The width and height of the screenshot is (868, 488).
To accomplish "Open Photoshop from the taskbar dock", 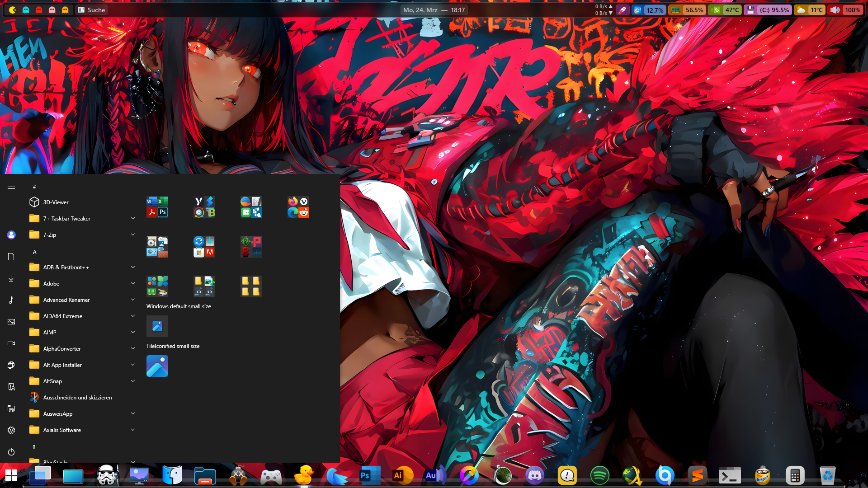I will pyautogui.click(x=369, y=475).
